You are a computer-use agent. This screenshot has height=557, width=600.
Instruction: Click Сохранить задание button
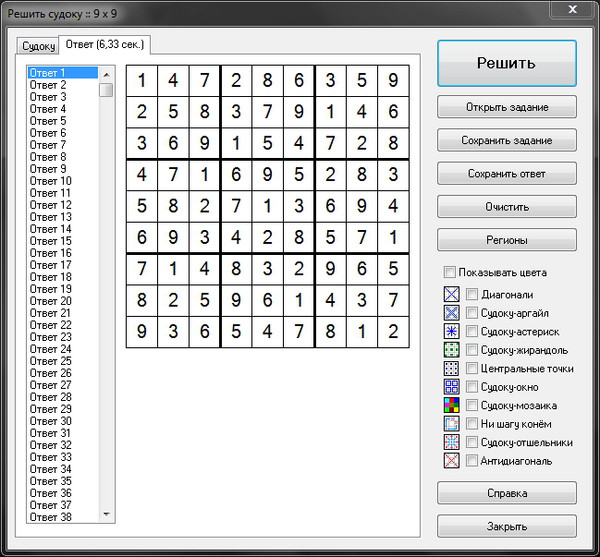(x=507, y=140)
